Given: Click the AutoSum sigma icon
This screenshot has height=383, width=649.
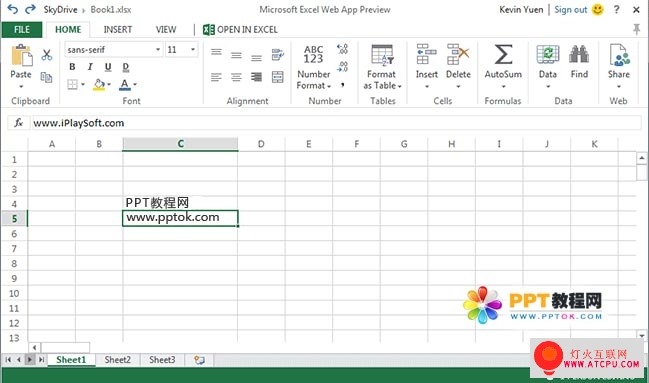Looking at the screenshot, I should (503, 55).
